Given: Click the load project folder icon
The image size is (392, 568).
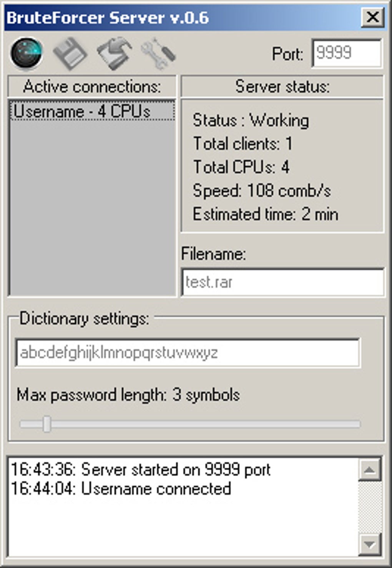Looking at the screenshot, I should (x=114, y=53).
